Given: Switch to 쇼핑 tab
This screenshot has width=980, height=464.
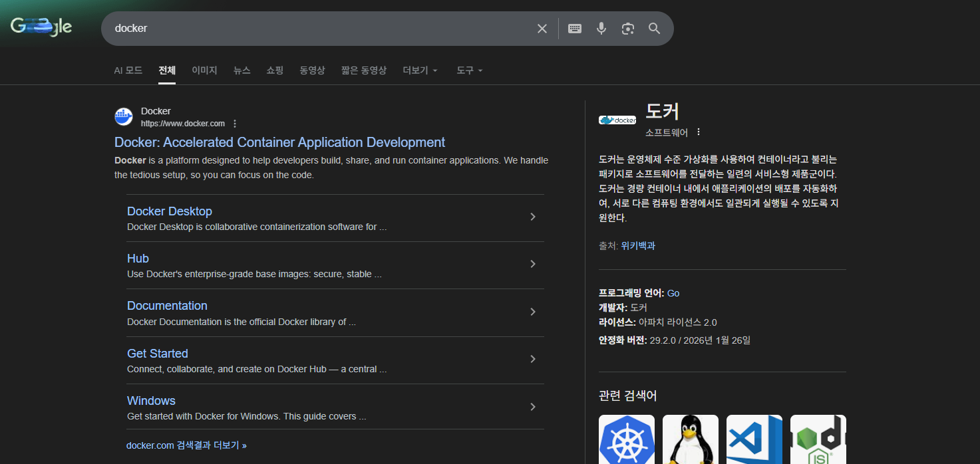Looking at the screenshot, I should [x=275, y=70].
